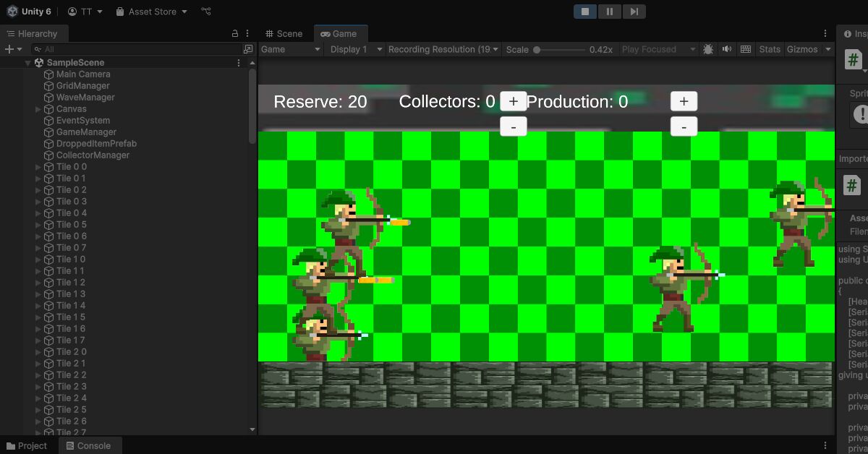
Task: Toggle the Stats overlay in Game view
Action: pyautogui.click(x=769, y=49)
